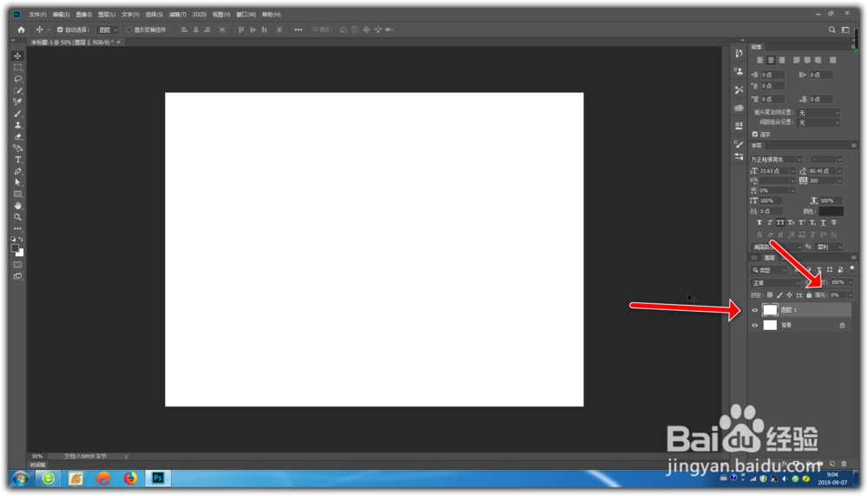
Task: Click the align left edges icon
Action: tap(184, 30)
